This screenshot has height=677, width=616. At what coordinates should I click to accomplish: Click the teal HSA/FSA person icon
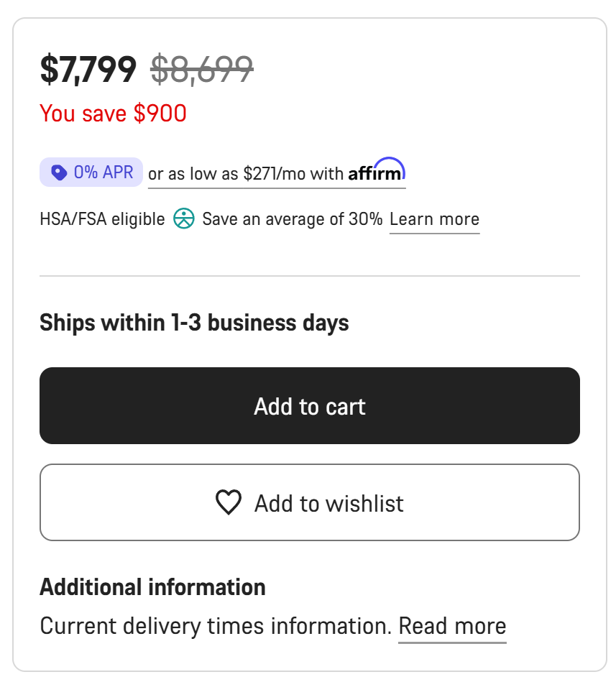[184, 218]
